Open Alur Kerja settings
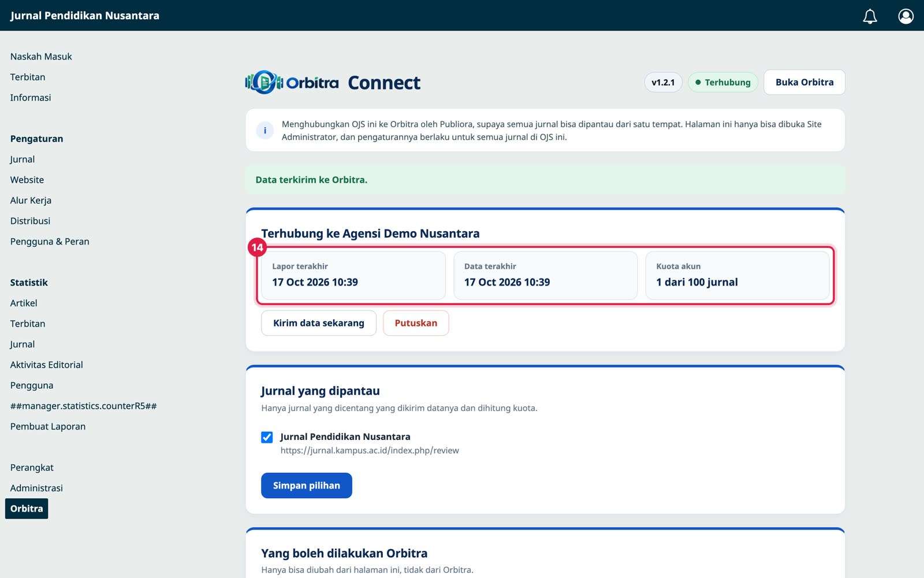 click(x=31, y=201)
